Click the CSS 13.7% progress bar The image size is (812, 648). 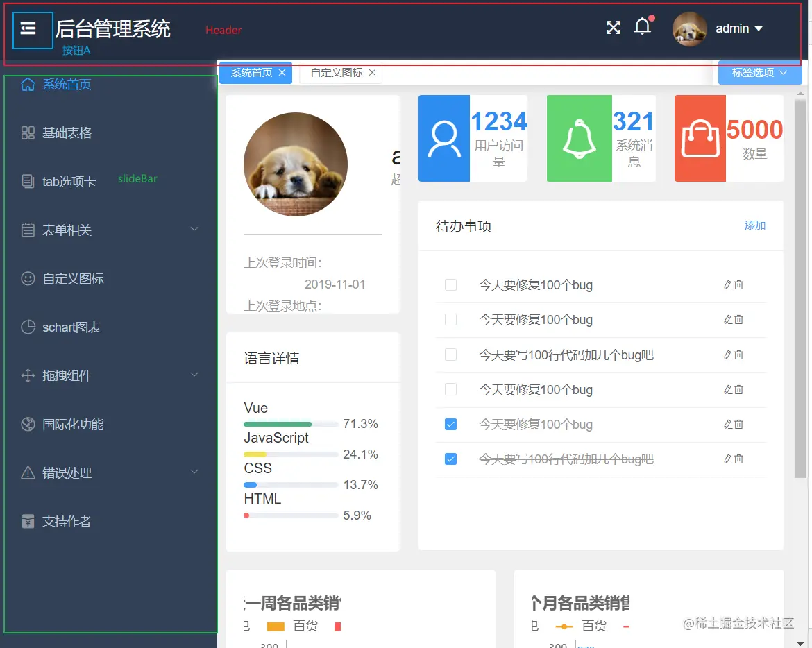(291, 485)
